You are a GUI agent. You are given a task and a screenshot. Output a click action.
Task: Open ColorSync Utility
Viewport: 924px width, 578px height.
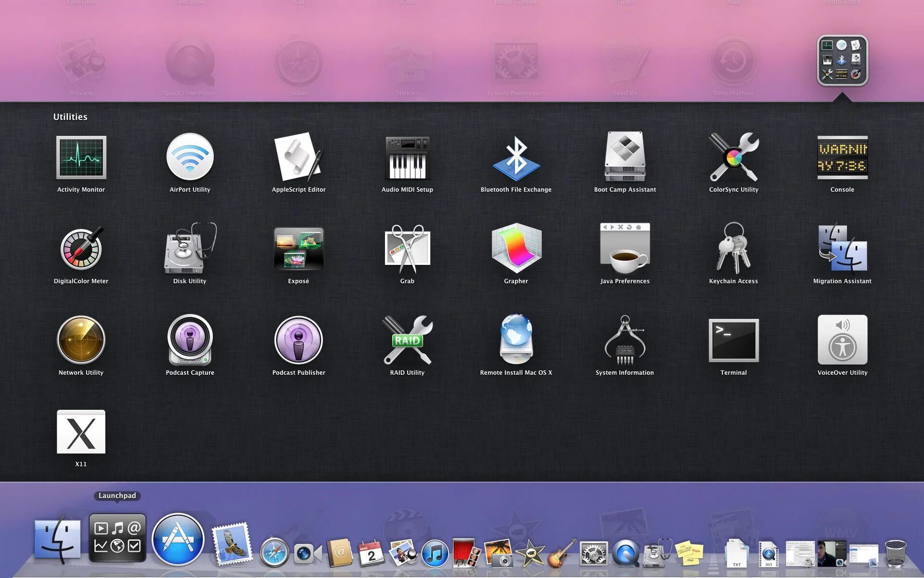pos(733,158)
